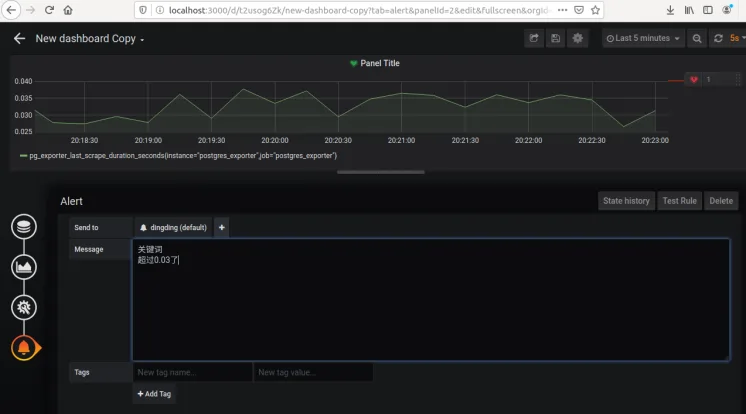This screenshot has height=414, width=746.
Task: Add a Send to channel with plus
Action: [222, 227]
